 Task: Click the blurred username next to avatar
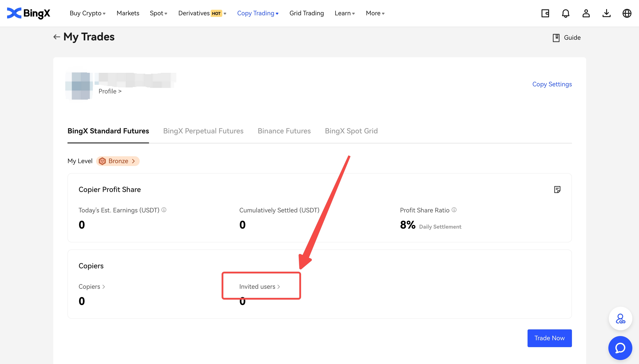(136, 80)
